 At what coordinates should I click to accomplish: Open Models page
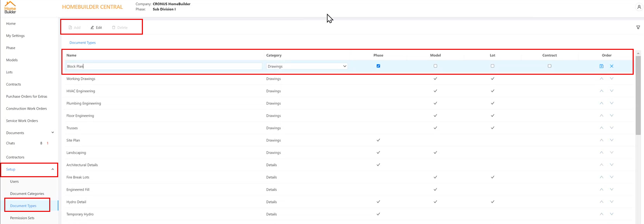click(x=12, y=60)
